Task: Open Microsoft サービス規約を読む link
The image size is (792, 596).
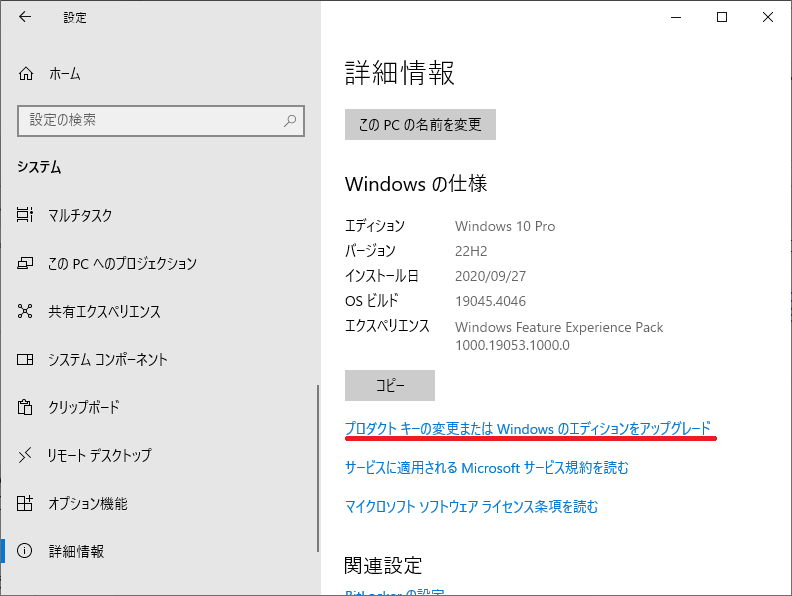Action: (x=487, y=468)
